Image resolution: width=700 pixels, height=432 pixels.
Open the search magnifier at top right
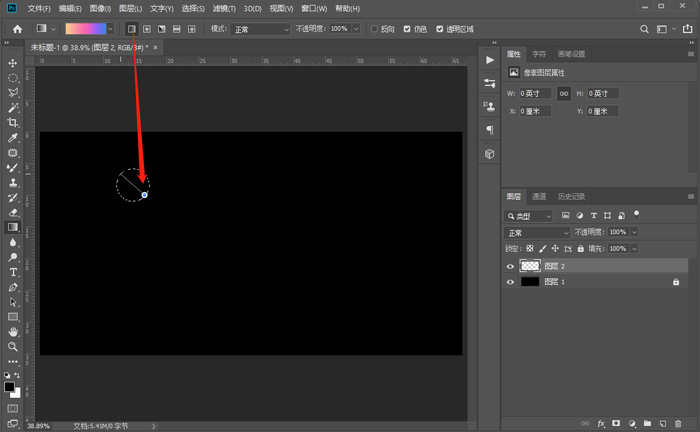(x=644, y=29)
